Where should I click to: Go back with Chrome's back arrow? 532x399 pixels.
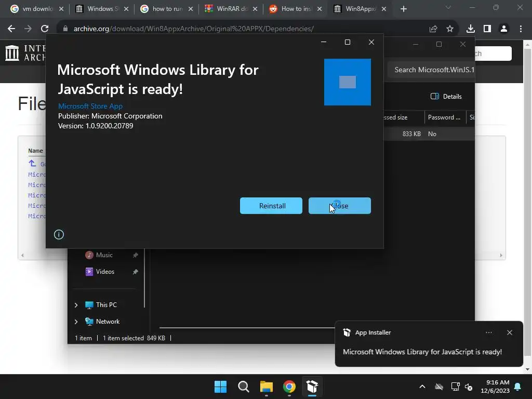pos(11,29)
